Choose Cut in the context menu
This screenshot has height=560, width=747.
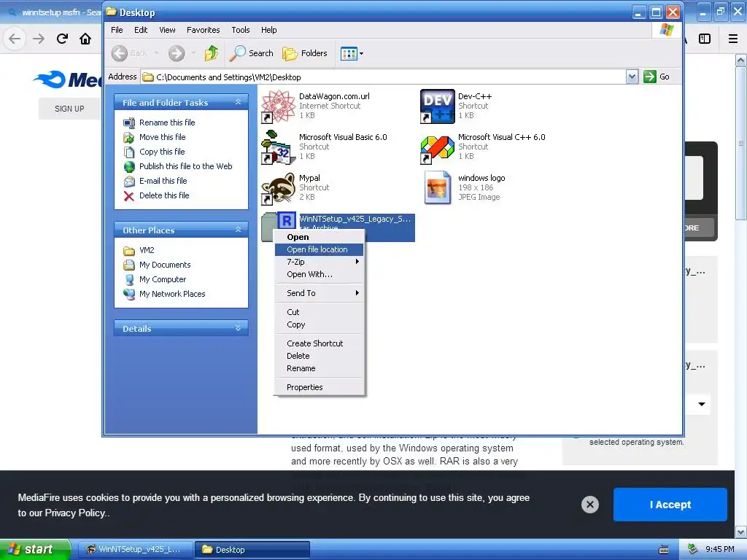320,312
